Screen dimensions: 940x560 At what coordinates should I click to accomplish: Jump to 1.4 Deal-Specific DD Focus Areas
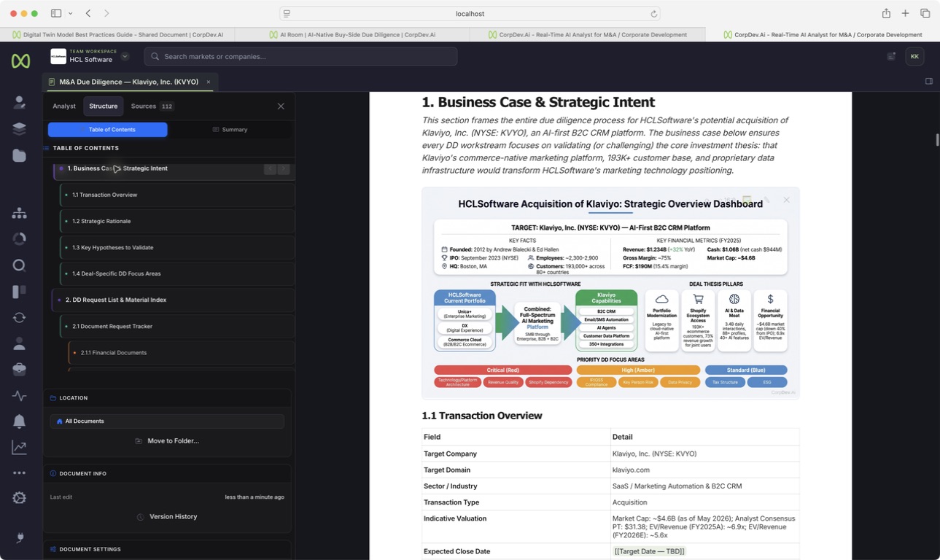tap(177, 273)
